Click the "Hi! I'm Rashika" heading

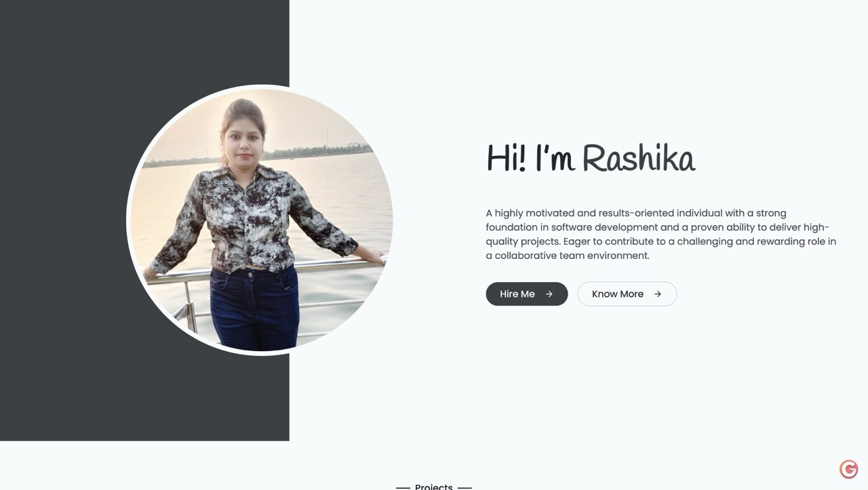(x=591, y=159)
